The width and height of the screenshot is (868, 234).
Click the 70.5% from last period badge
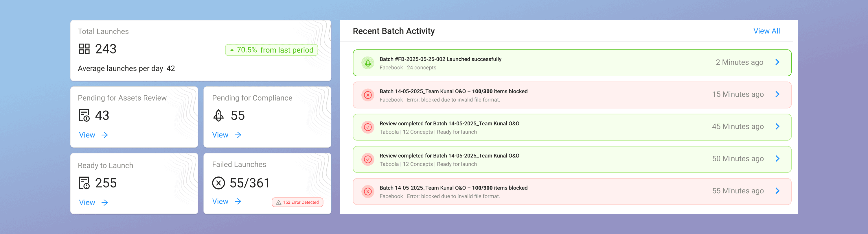272,50
